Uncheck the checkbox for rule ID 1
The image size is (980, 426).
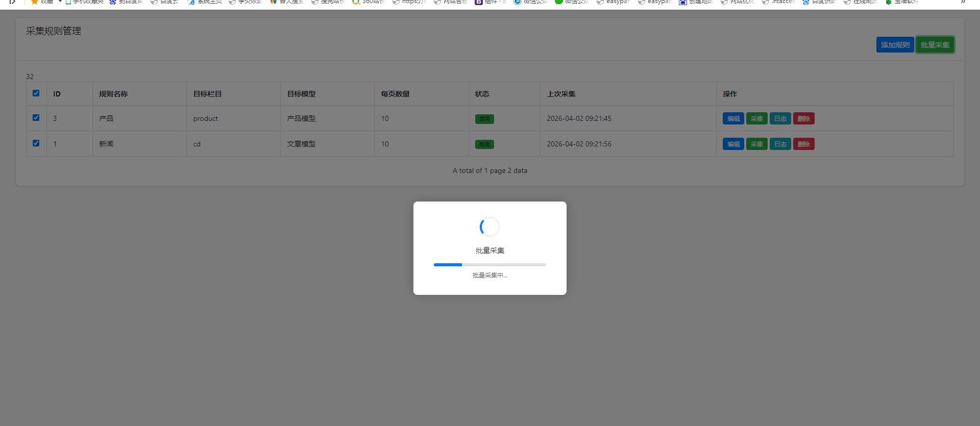point(36,143)
